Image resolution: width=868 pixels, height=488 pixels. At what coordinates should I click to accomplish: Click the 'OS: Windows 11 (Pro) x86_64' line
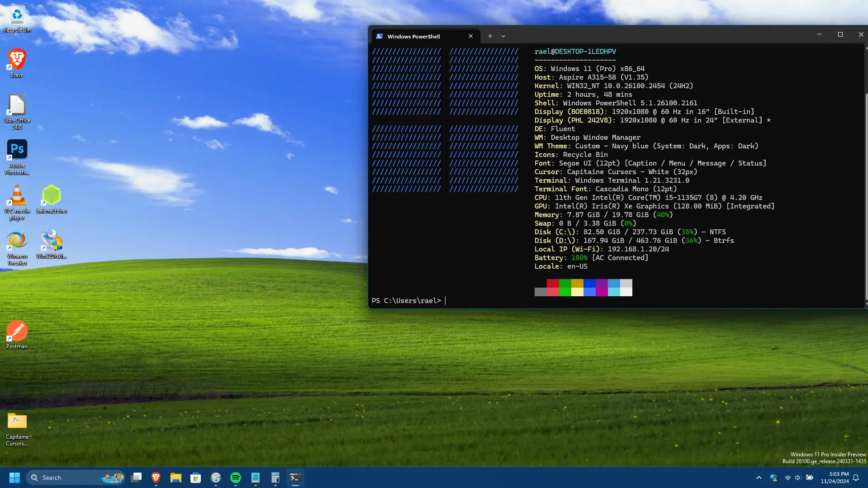[589, 69]
